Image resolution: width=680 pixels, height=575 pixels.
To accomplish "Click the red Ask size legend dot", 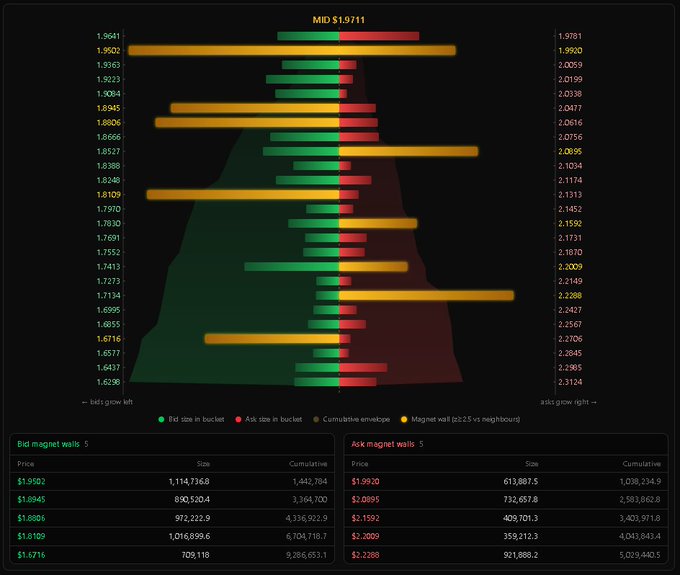I will (x=238, y=419).
